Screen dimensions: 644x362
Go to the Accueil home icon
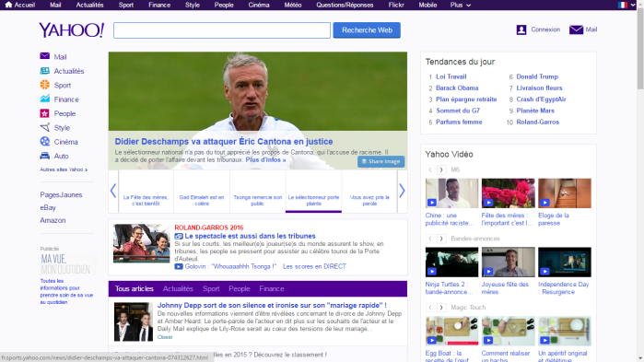(8, 5)
